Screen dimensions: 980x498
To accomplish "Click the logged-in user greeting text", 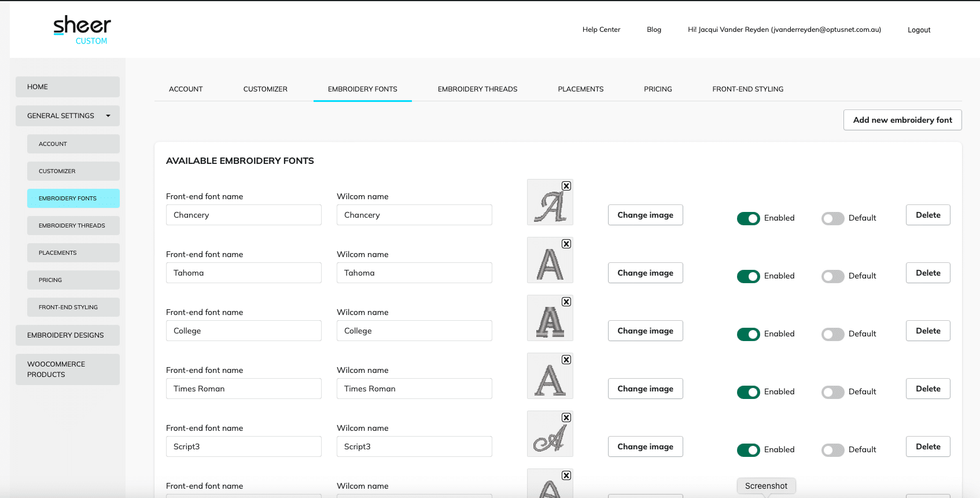I will 784,30.
